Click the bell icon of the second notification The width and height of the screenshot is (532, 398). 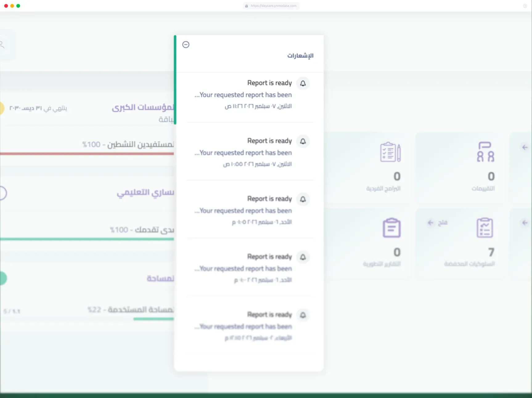tap(303, 141)
